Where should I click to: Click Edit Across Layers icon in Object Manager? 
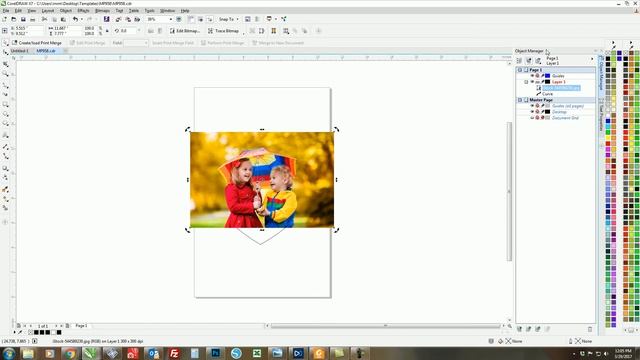point(529,60)
